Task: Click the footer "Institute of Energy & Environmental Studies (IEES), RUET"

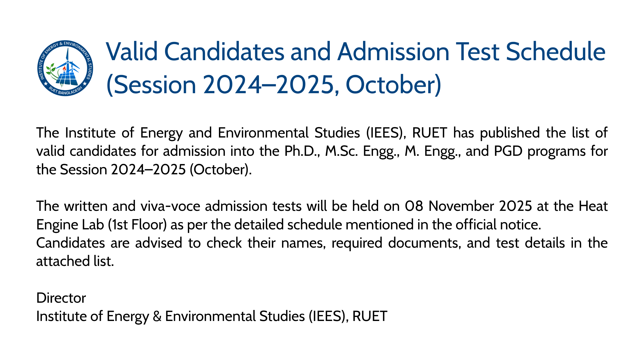Action: click(x=212, y=316)
